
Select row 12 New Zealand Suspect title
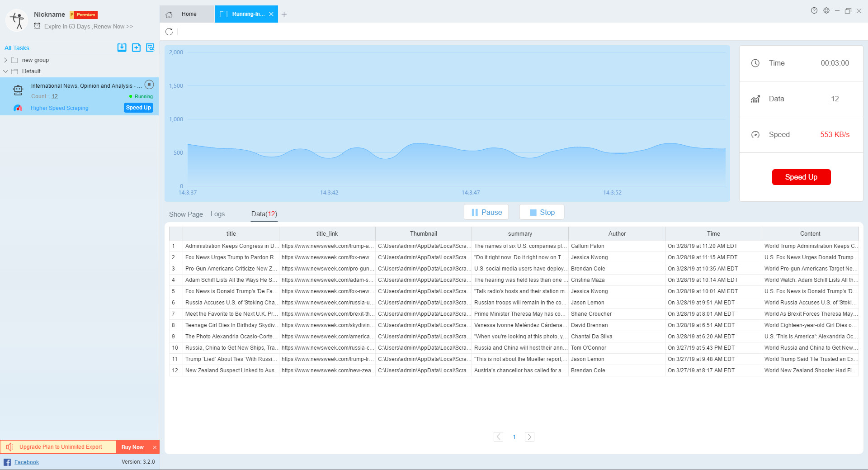coord(231,370)
